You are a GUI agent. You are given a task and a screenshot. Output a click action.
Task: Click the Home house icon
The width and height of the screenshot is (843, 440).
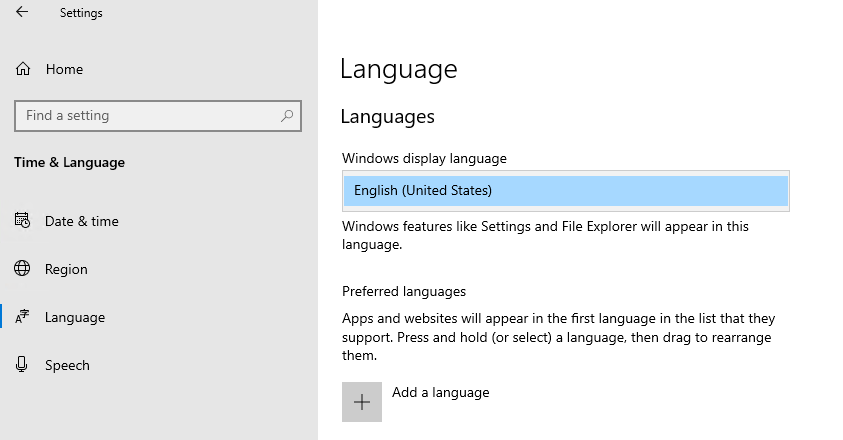[23, 69]
